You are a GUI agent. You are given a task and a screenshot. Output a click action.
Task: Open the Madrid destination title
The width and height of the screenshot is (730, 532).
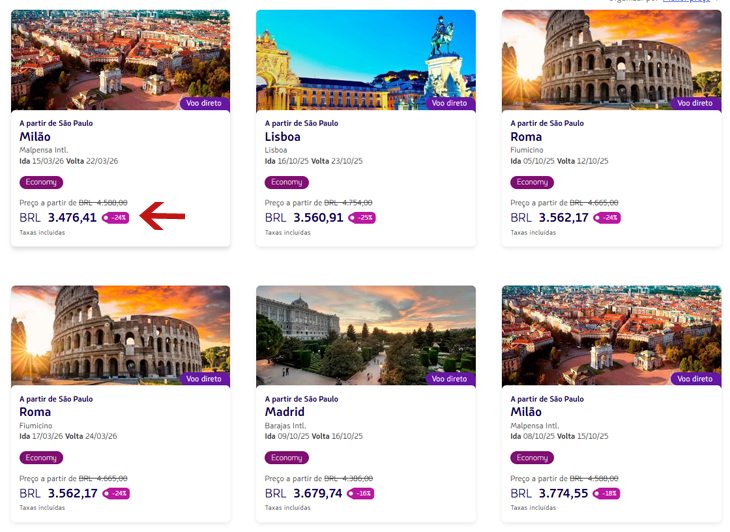click(x=284, y=412)
